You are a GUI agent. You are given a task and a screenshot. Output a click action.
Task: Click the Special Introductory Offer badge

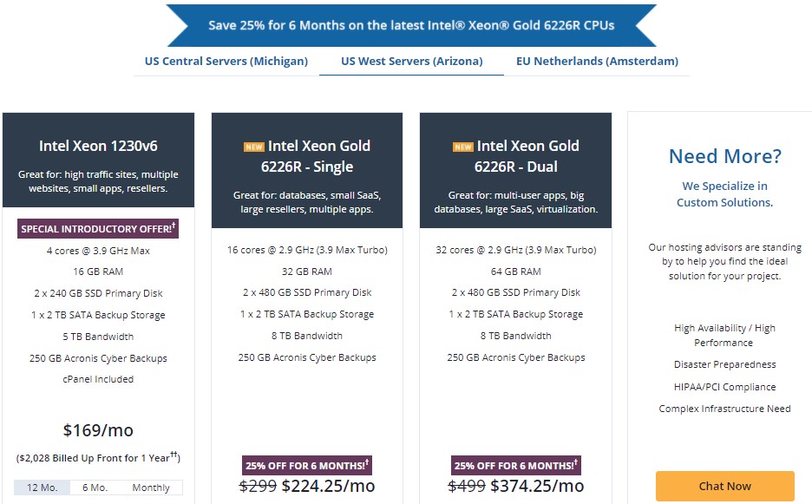point(98,229)
